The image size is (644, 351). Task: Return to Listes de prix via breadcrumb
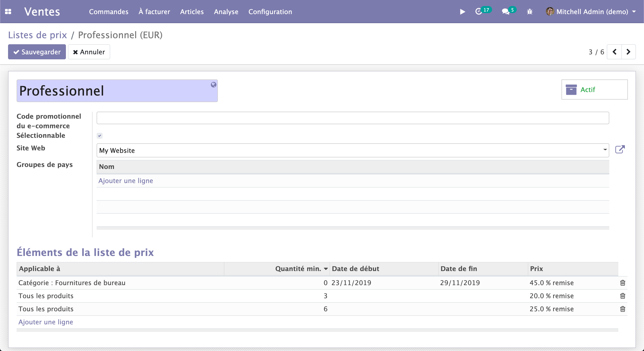tap(38, 35)
